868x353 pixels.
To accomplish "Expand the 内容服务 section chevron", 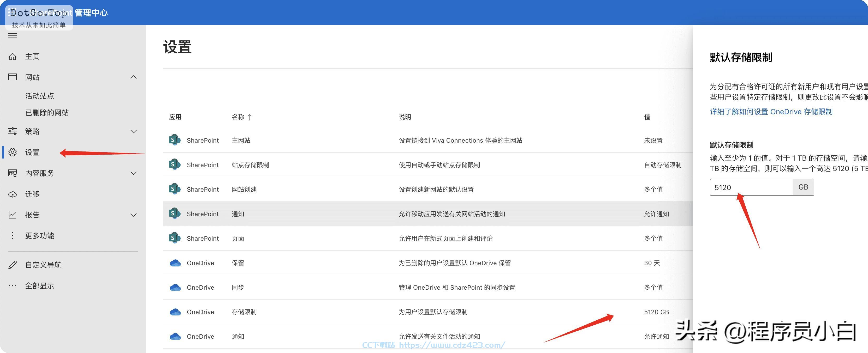I will 133,173.
